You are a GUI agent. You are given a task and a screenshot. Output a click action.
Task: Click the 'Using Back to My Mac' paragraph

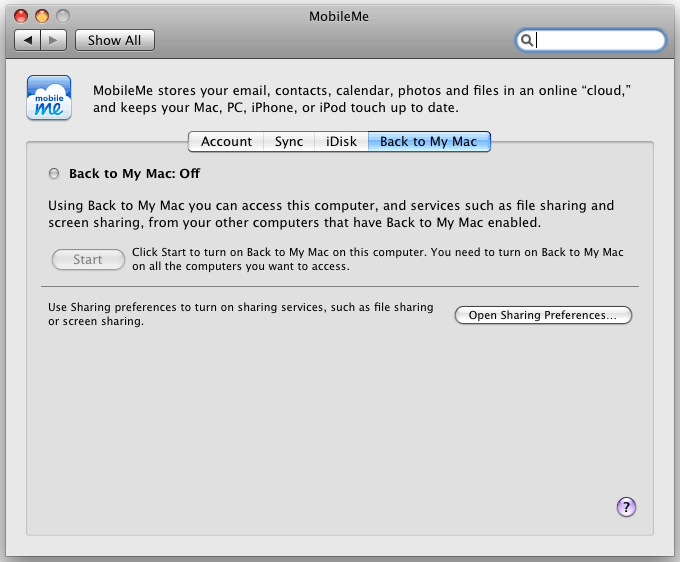pos(331,214)
